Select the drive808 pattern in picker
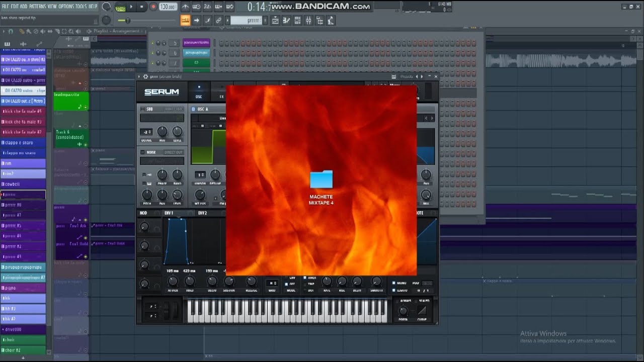The height and width of the screenshot is (362, 644). tap(23, 329)
